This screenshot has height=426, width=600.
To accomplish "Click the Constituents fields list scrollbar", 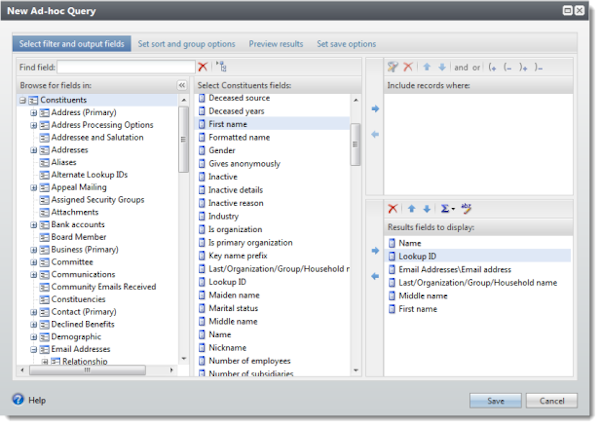I will [x=355, y=144].
